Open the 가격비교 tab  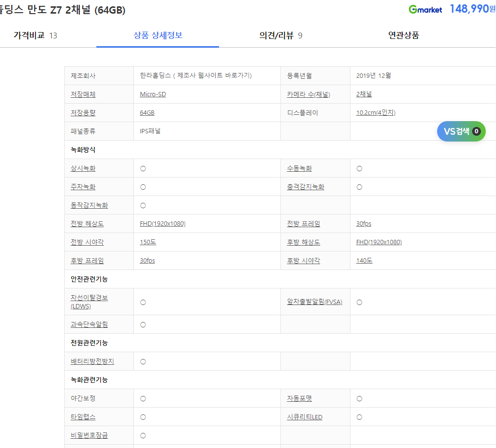35,36
